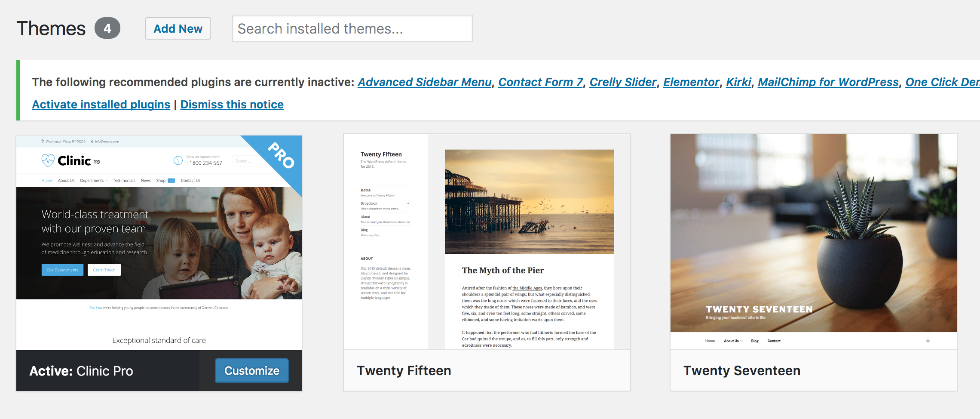This screenshot has height=419, width=980.
Task: Click Dismiss this notice link
Action: (232, 105)
